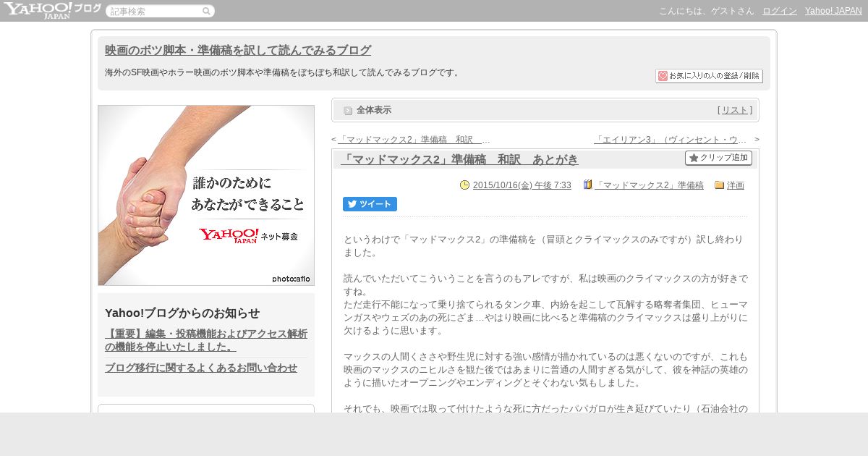Click folder icon beside 洋画
Image resolution: width=868 pixels, height=456 pixels.
tap(719, 185)
